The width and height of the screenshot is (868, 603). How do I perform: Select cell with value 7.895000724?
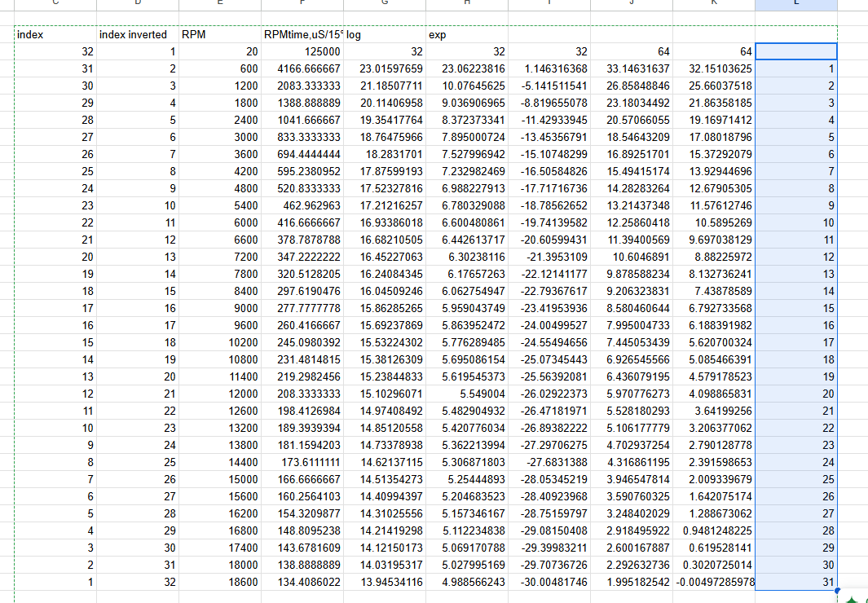(467, 137)
